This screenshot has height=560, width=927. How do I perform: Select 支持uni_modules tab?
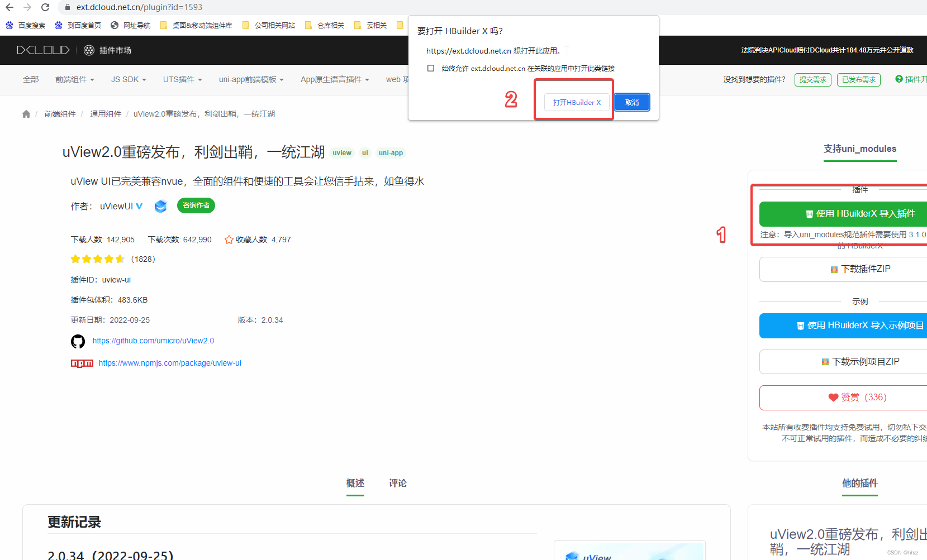click(860, 149)
